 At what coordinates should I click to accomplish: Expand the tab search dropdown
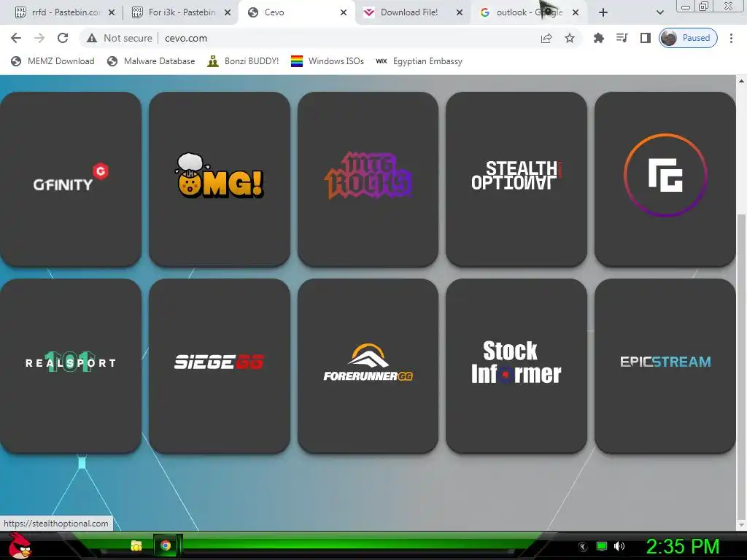(659, 12)
